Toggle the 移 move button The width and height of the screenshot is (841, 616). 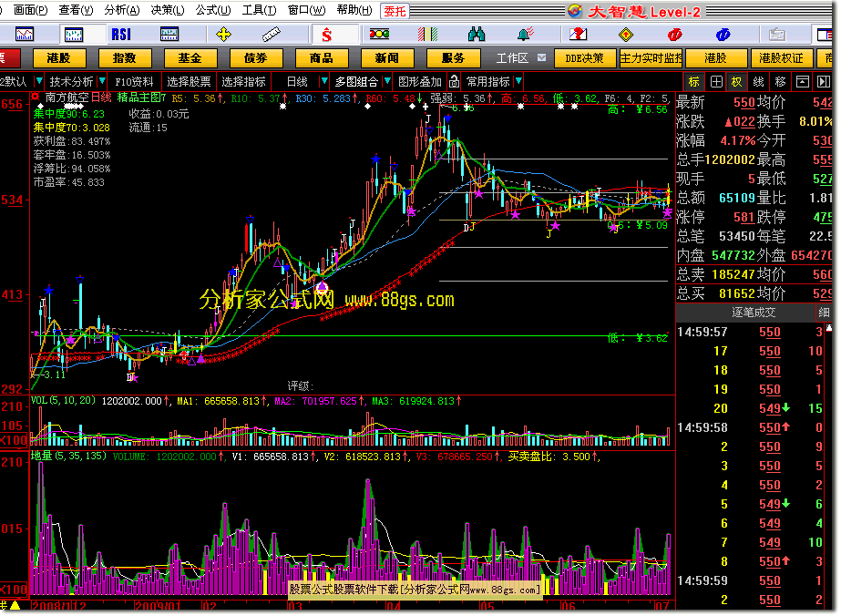point(780,82)
